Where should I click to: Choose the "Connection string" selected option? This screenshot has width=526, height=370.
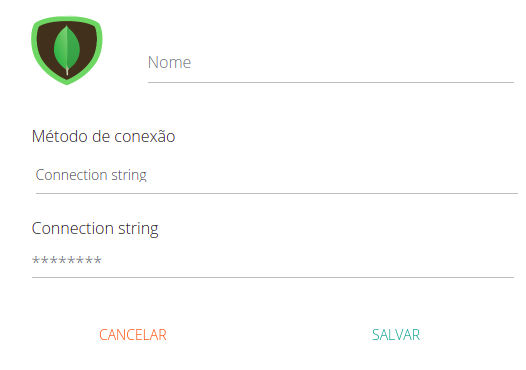[91, 175]
